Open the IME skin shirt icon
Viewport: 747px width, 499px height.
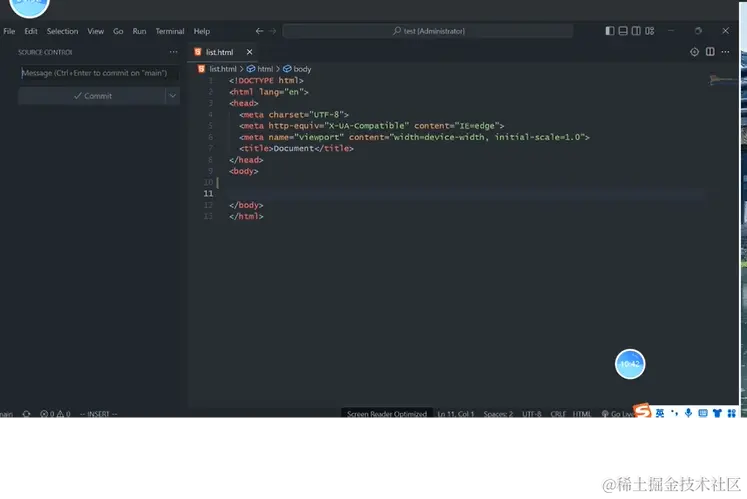pyautogui.click(x=717, y=413)
